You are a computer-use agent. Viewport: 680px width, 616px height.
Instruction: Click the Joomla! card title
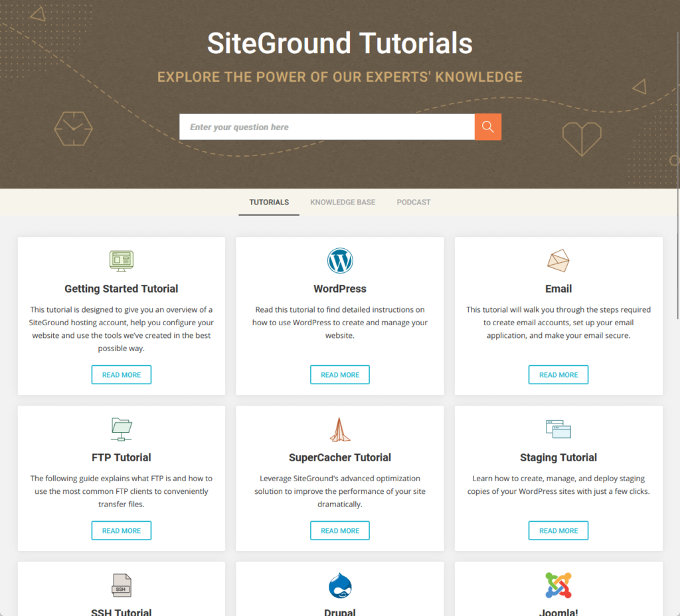point(558,612)
